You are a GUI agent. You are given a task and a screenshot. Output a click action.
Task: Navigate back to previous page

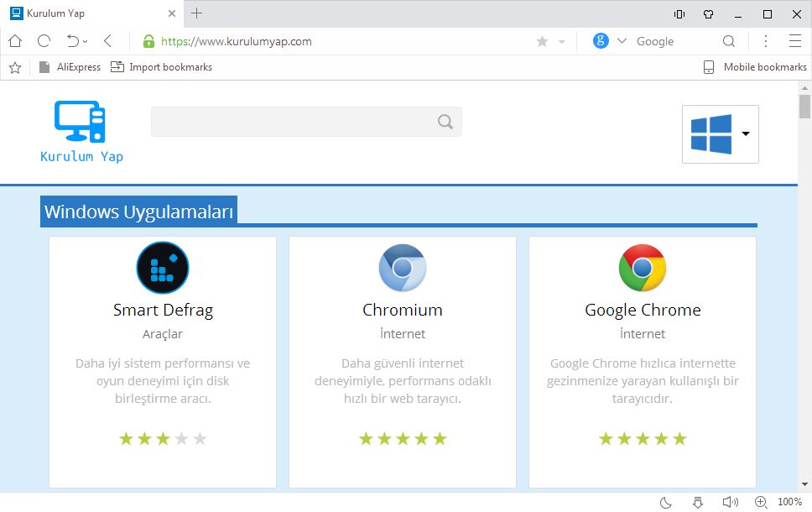coord(107,41)
